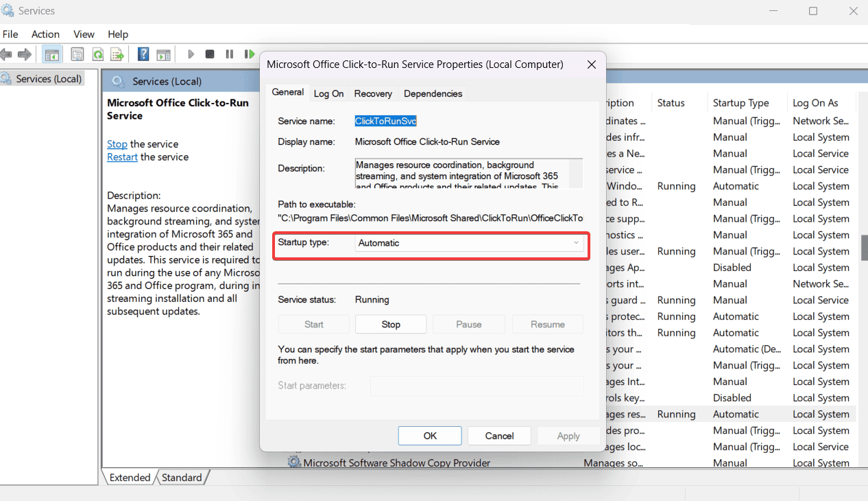
Task: Click the Running status in the 's protec...' row
Action: (676, 316)
